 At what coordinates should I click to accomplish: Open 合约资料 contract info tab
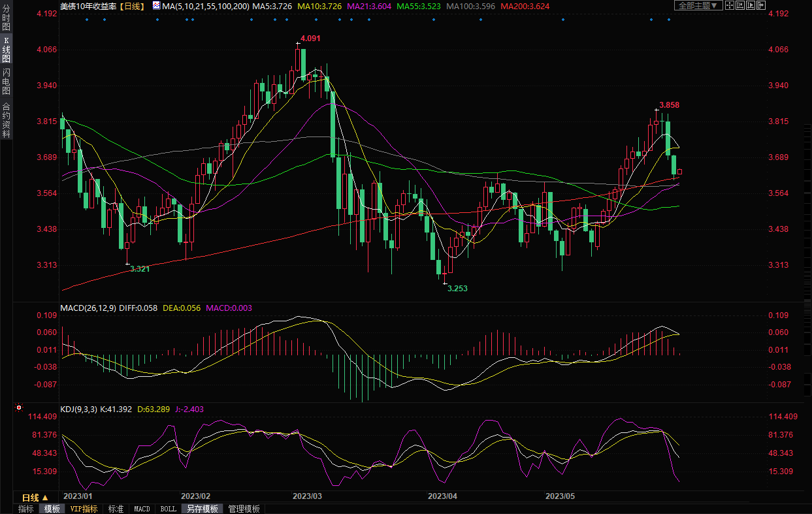pyautogui.click(x=7, y=120)
